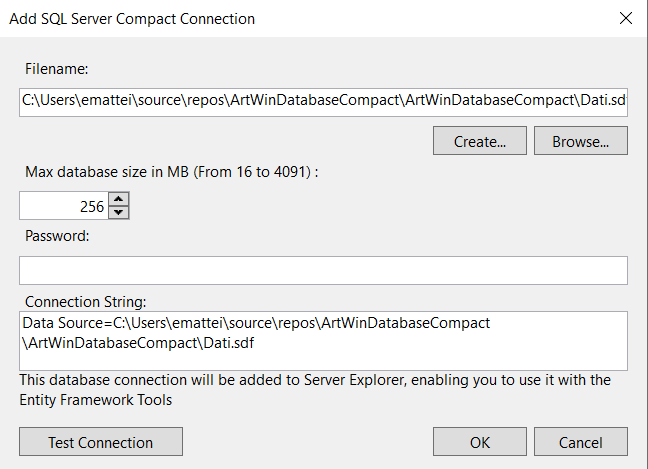Image resolution: width=648 pixels, height=469 pixels.
Task: Increase max database size with up arrow
Action: pyautogui.click(x=119, y=199)
